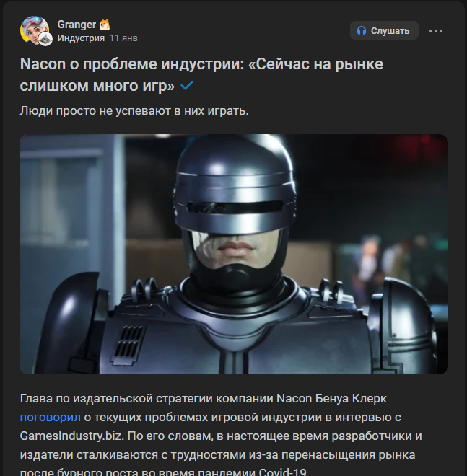Click the Covid-19 word in the last line
The height and width of the screenshot is (476, 467).
(283, 472)
